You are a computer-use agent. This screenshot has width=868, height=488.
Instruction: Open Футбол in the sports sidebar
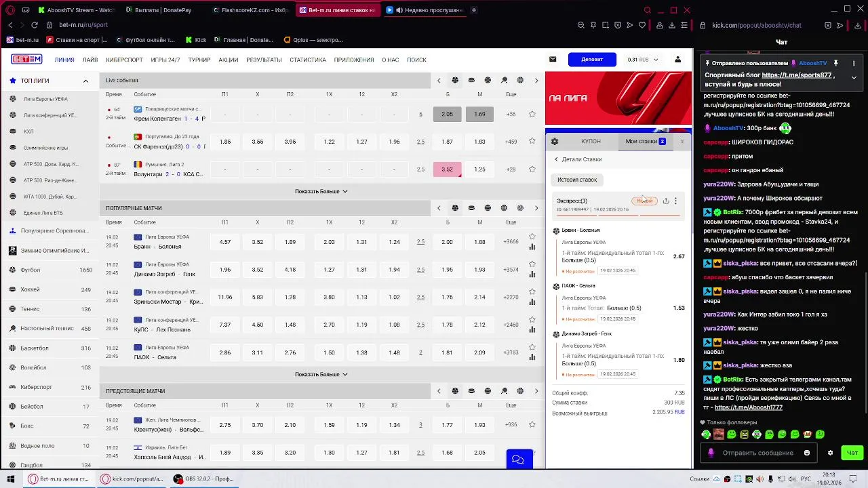[x=50, y=270]
